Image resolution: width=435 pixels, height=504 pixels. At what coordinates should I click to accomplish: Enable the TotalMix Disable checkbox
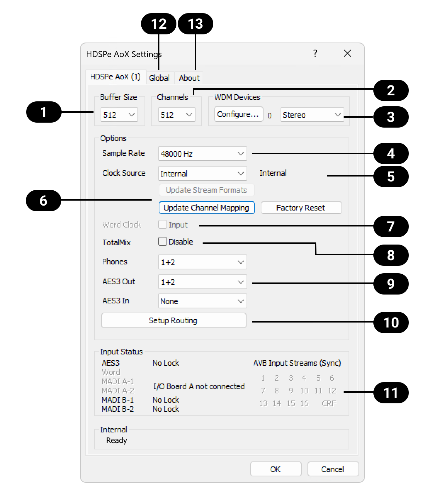pyautogui.click(x=163, y=242)
